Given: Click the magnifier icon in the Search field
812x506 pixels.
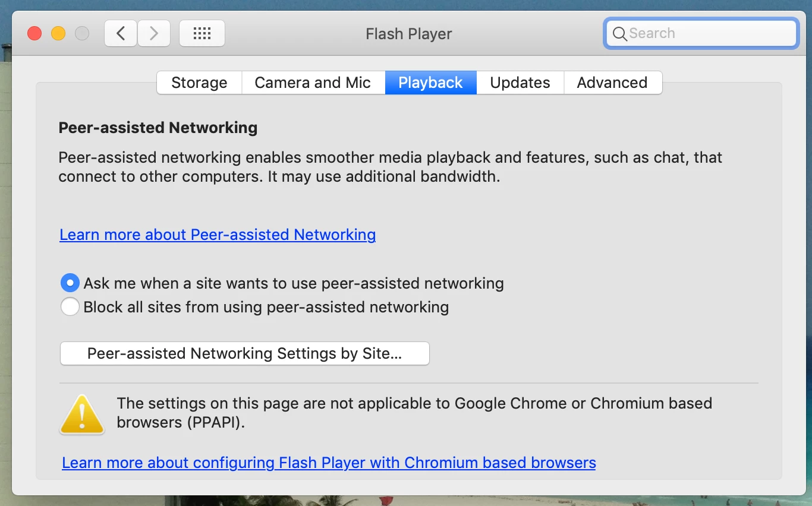Looking at the screenshot, I should pyautogui.click(x=619, y=34).
